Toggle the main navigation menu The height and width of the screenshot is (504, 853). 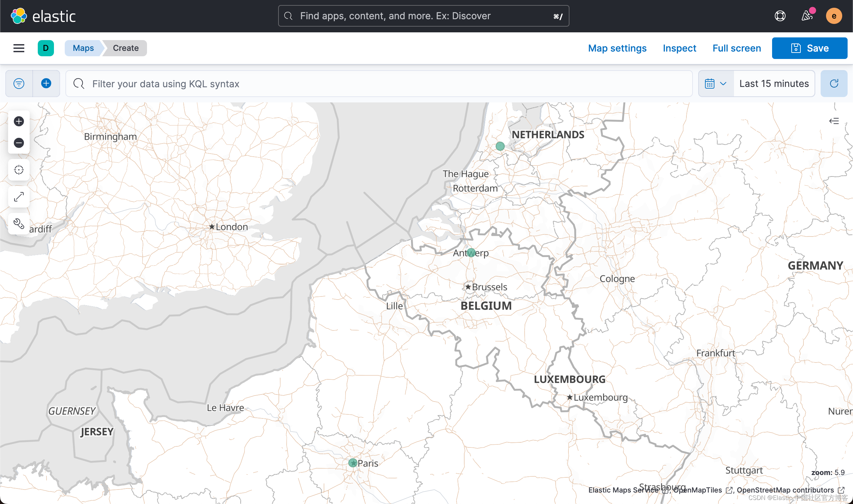tap(19, 48)
